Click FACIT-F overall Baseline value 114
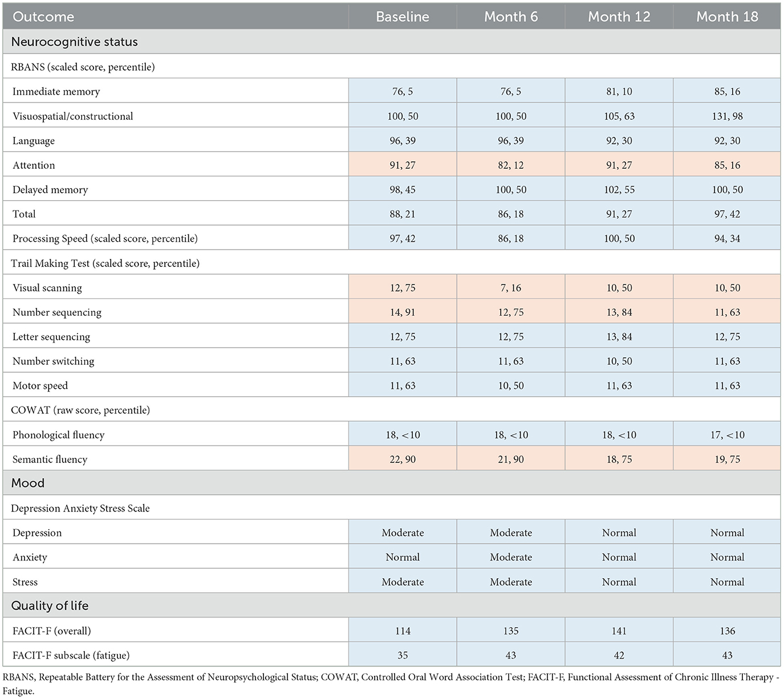The width and height of the screenshot is (784, 699). pos(403,631)
